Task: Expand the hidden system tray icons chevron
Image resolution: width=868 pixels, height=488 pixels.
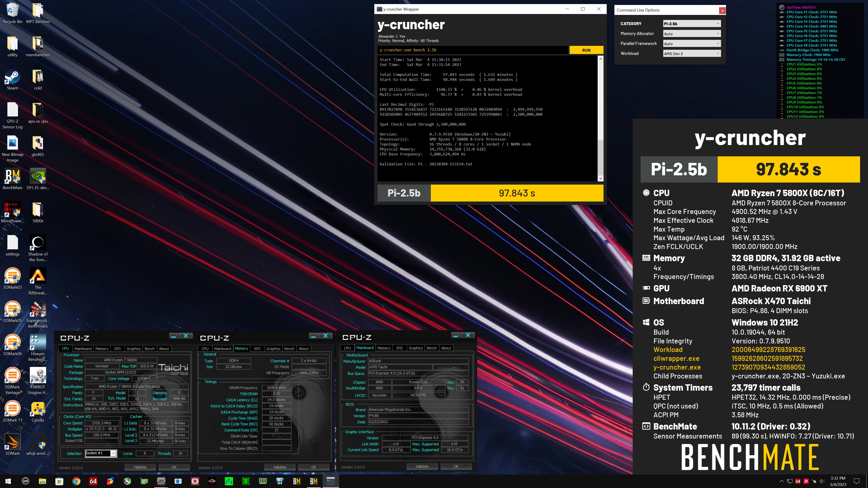Action: pyautogui.click(x=781, y=481)
